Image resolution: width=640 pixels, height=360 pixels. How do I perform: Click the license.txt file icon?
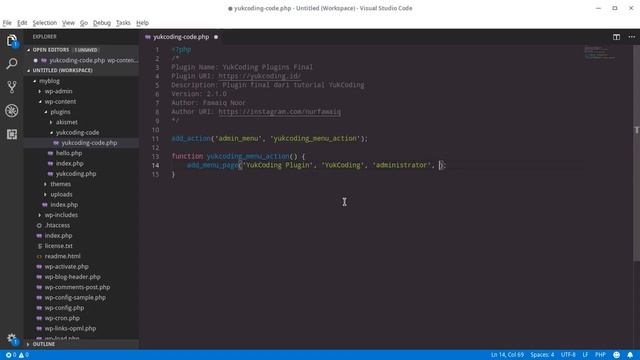pos(39,246)
